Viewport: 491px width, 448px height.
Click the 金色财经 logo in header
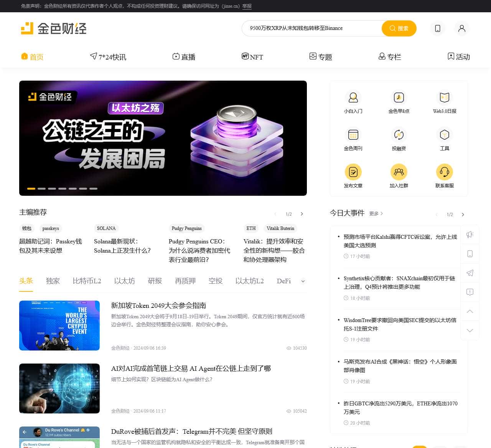pos(54,28)
